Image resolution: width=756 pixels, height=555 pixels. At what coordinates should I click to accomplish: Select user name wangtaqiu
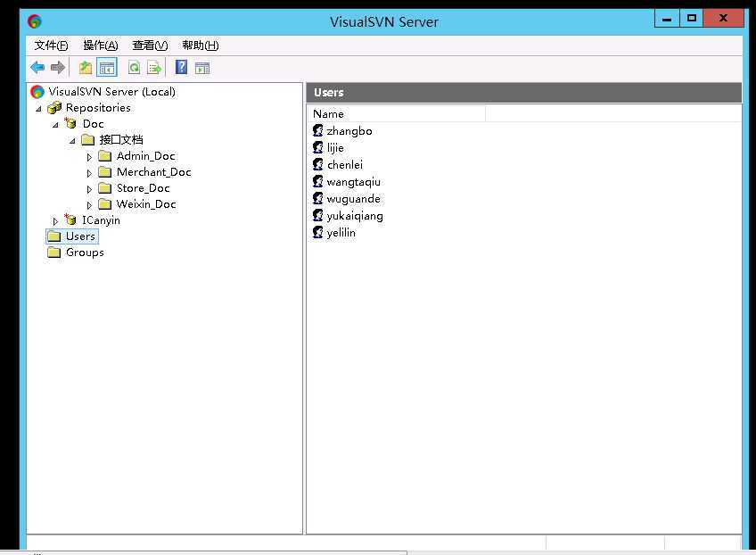click(x=353, y=182)
